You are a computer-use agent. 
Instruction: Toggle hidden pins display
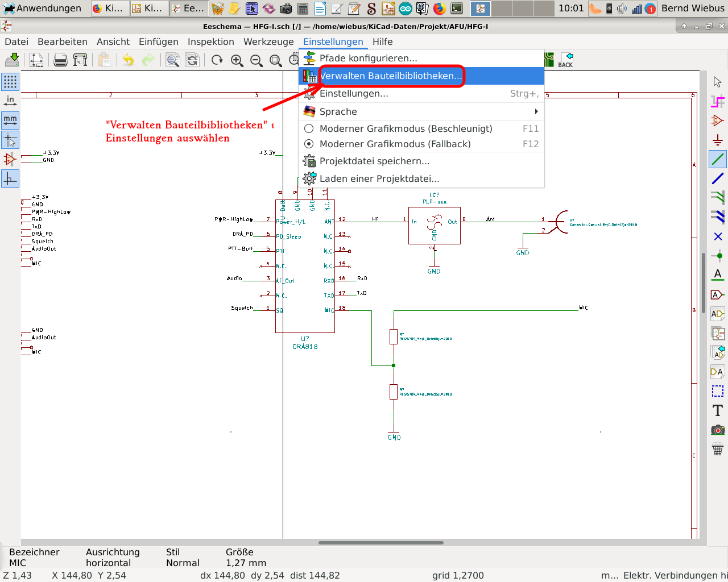pos(10,159)
